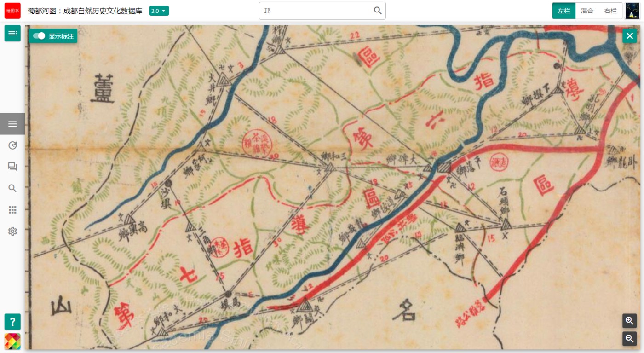Screen dimensions: 644x353
Task: Click the teal list menu button at top left
Action: click(x=12, y=33)
